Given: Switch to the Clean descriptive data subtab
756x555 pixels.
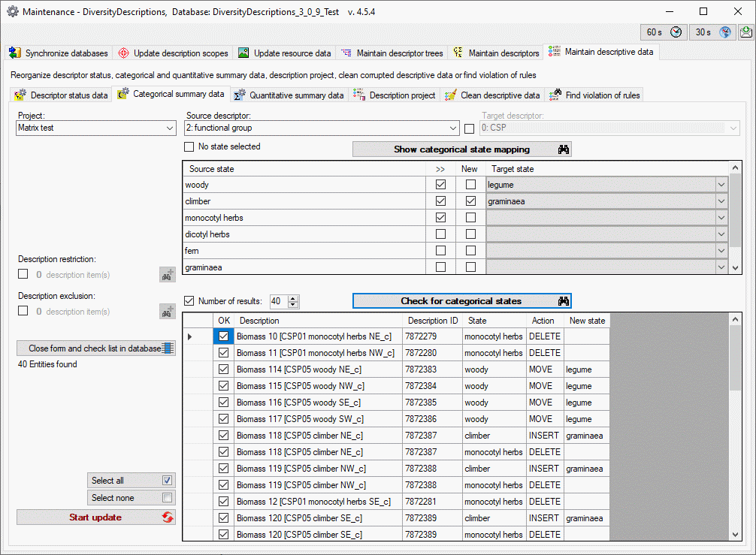Looking at the screenshot, I should 493,95.
